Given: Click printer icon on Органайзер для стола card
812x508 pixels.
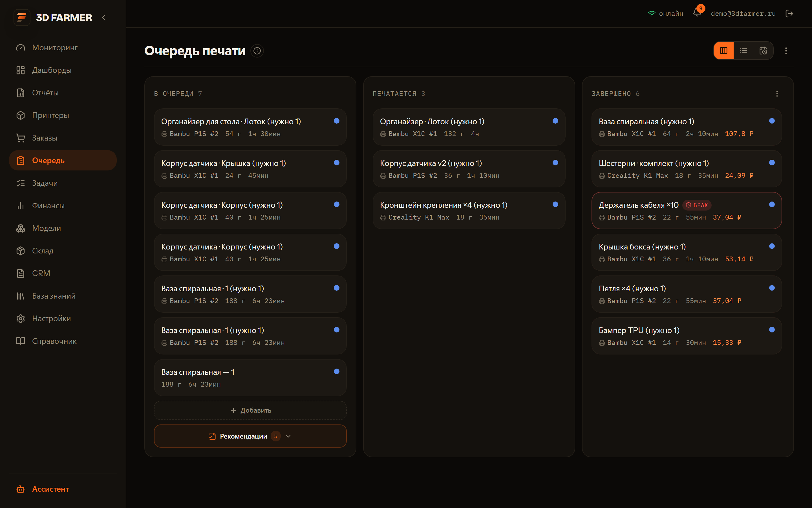Looking at the screenshot, I should (164, 134).
